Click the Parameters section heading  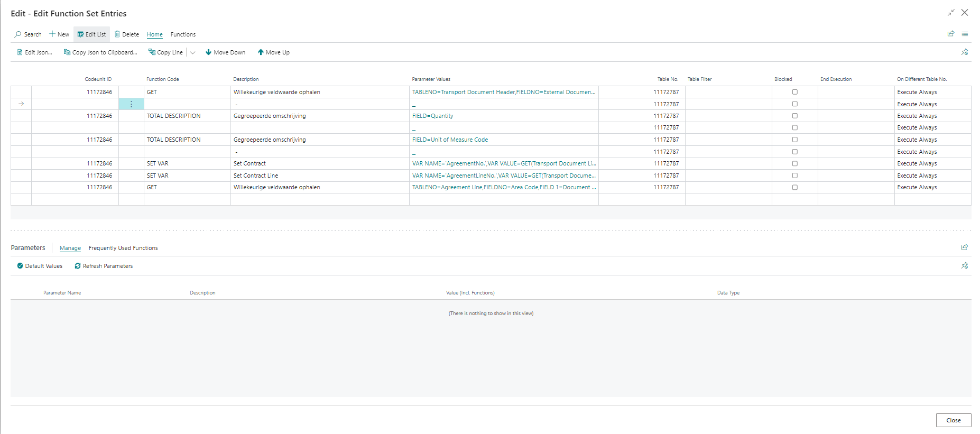tap(28, 247)
